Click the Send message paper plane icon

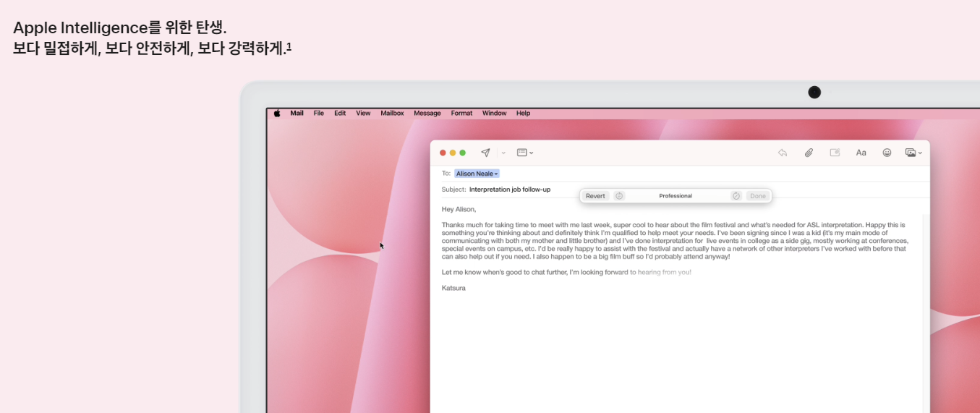(485, 153)
